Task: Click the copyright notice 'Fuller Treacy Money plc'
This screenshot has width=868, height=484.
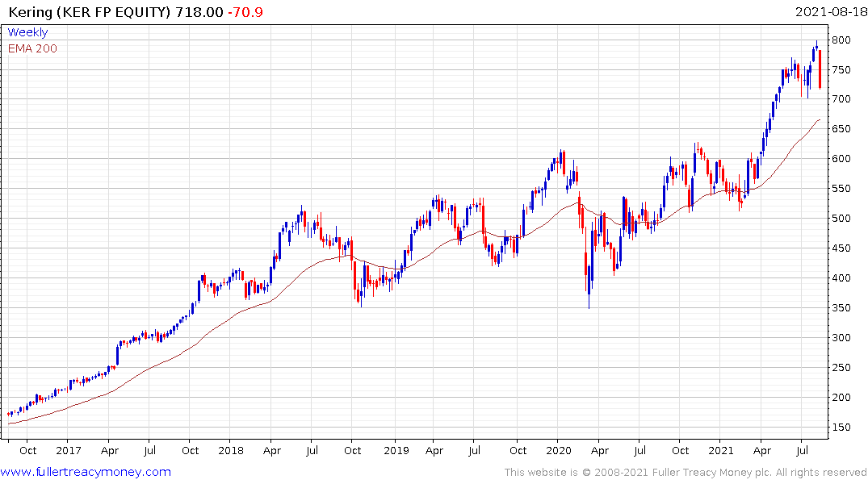Action: [x=712, y=473]
